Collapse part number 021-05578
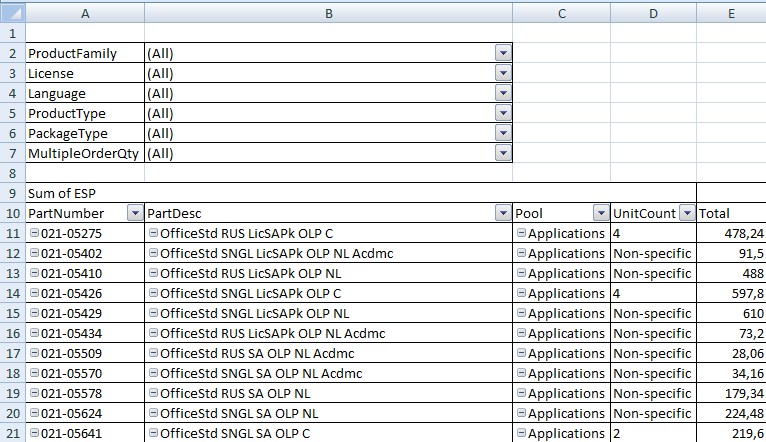 click(x=34, y=393)
